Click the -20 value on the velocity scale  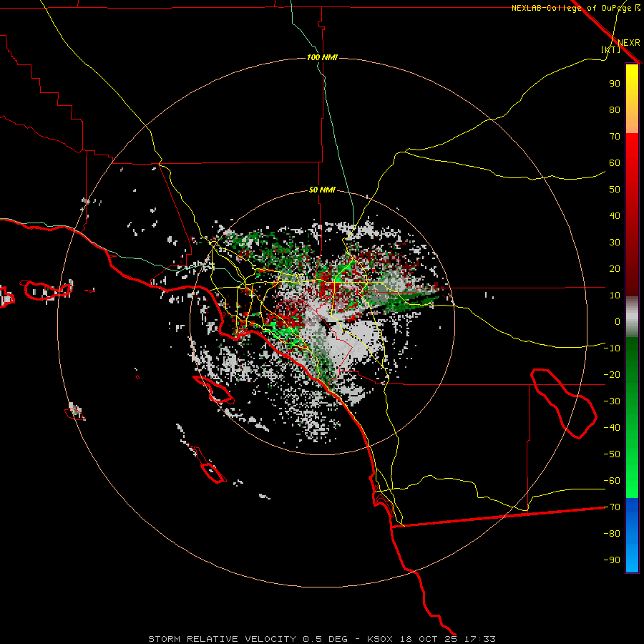click(x=612, y=374)
